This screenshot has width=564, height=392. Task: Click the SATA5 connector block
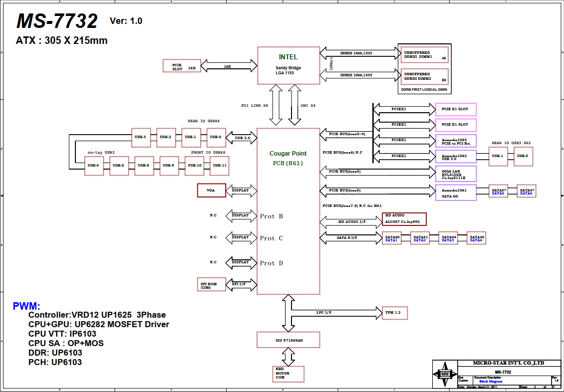(x=498, y=191)
